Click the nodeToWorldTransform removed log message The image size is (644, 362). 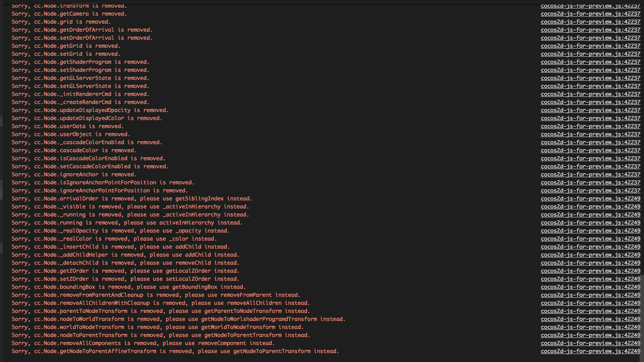tap(179, 319)
